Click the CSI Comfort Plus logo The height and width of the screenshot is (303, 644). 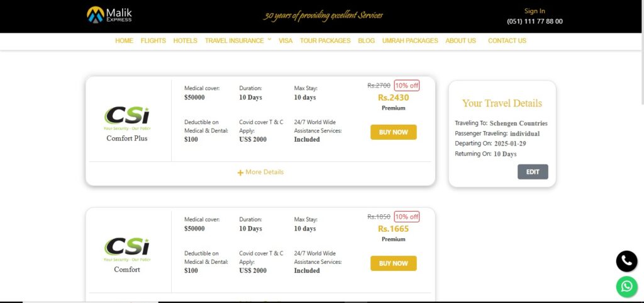click(x=127, y=118)
